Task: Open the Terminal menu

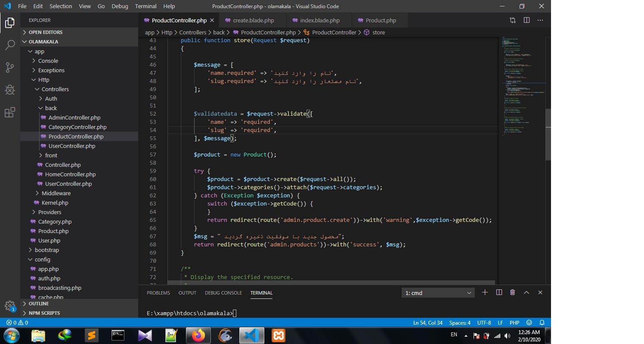Action: (x=146, y=6)
